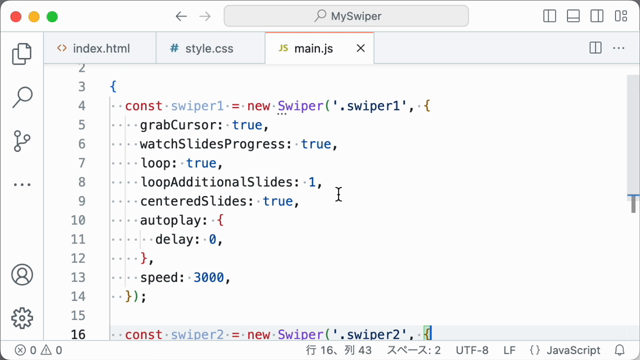Click the opening brace on line 3
This screenshot has height=360, width=640.
click(x=113, y=87)
